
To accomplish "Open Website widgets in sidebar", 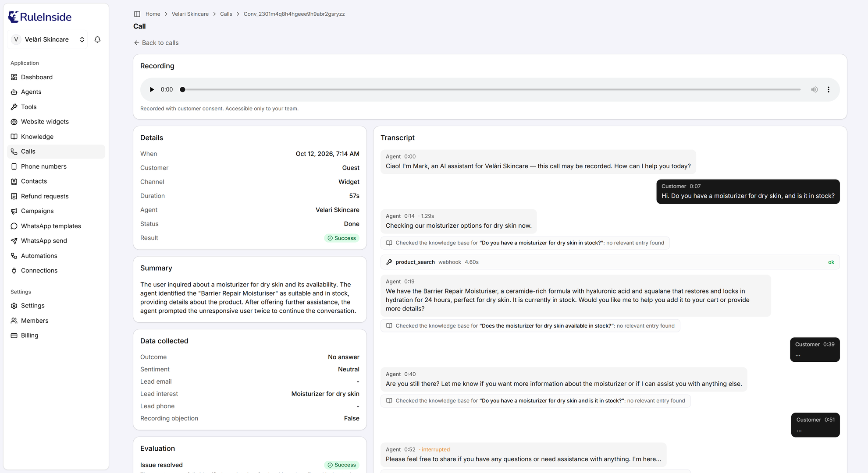I will tap(56, 122).
